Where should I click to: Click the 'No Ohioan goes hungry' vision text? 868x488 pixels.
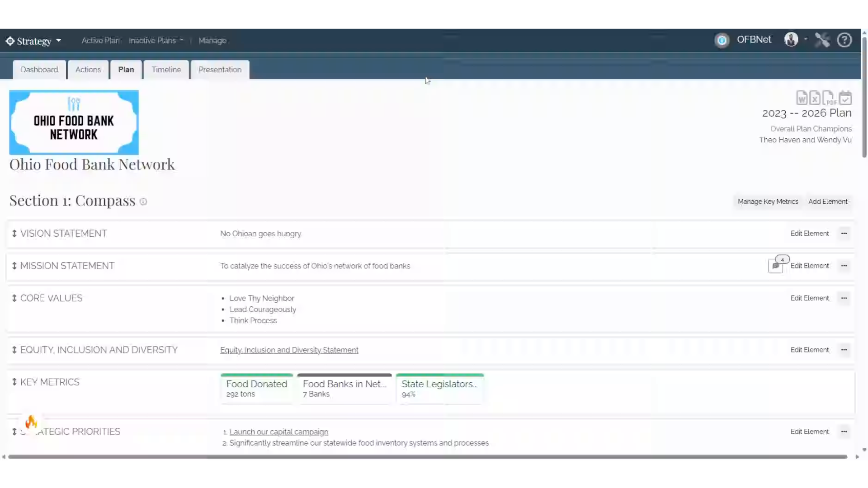261,234
